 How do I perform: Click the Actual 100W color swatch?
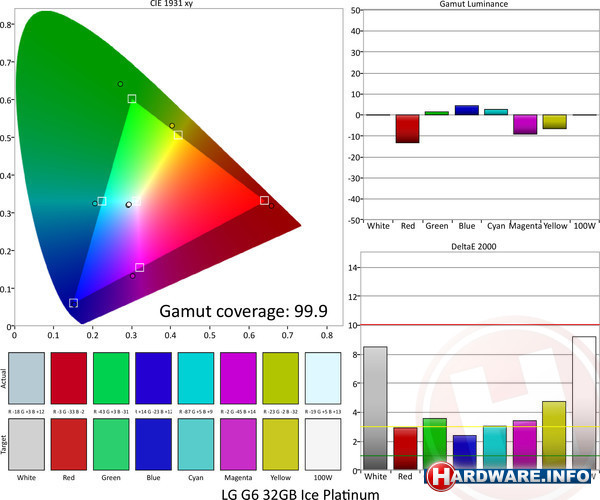coord(323,378)
